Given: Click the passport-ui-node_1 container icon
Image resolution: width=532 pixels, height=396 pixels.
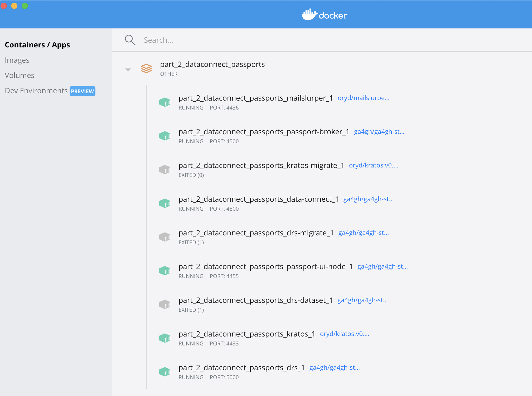Looking at the screenshot, I should (x=165, y=271).
